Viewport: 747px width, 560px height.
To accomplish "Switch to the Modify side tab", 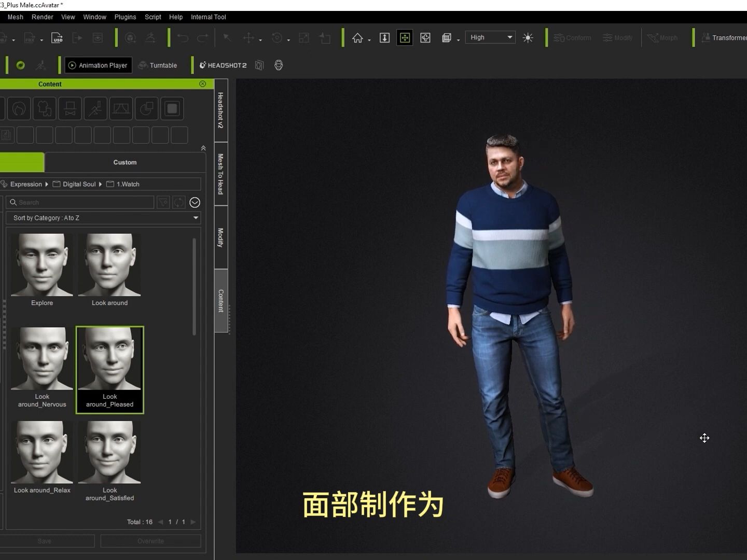I will pos(221,237).
